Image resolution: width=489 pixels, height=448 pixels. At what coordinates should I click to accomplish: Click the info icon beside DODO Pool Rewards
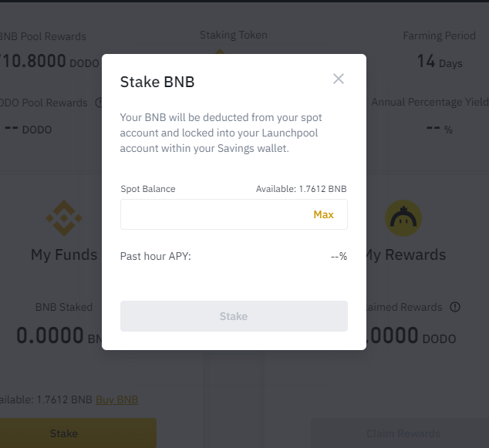(99, 102)
